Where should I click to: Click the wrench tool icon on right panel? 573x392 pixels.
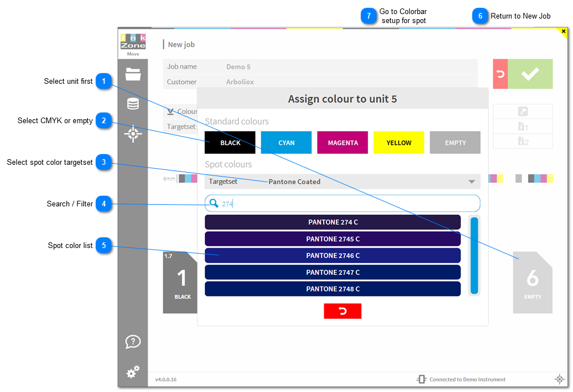click(x=523, y=111)
